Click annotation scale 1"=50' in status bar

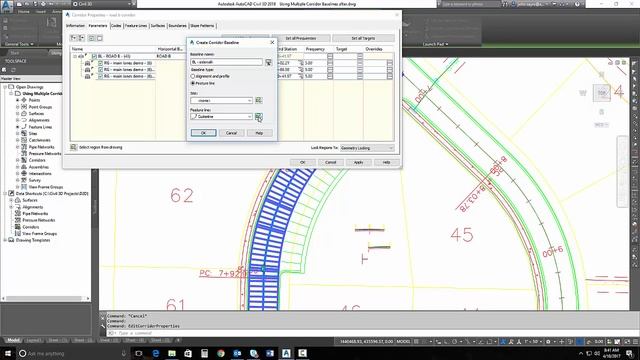click(532, 342)
